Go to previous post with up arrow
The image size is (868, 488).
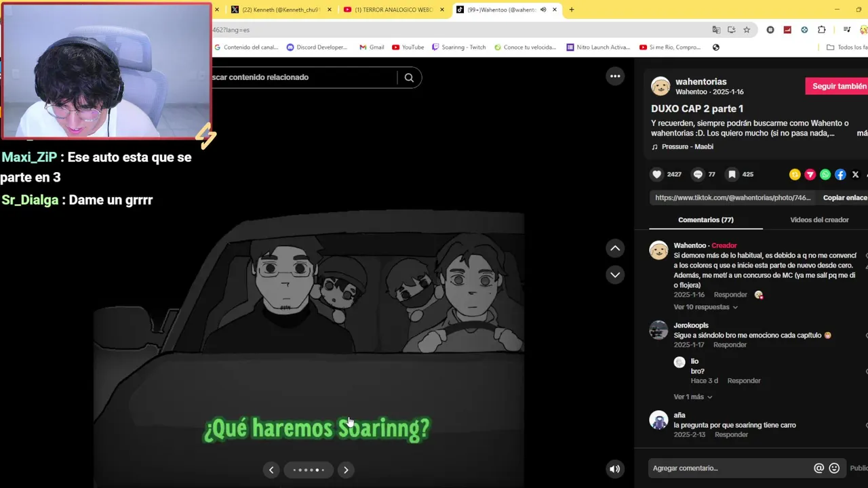pos(615,248)
